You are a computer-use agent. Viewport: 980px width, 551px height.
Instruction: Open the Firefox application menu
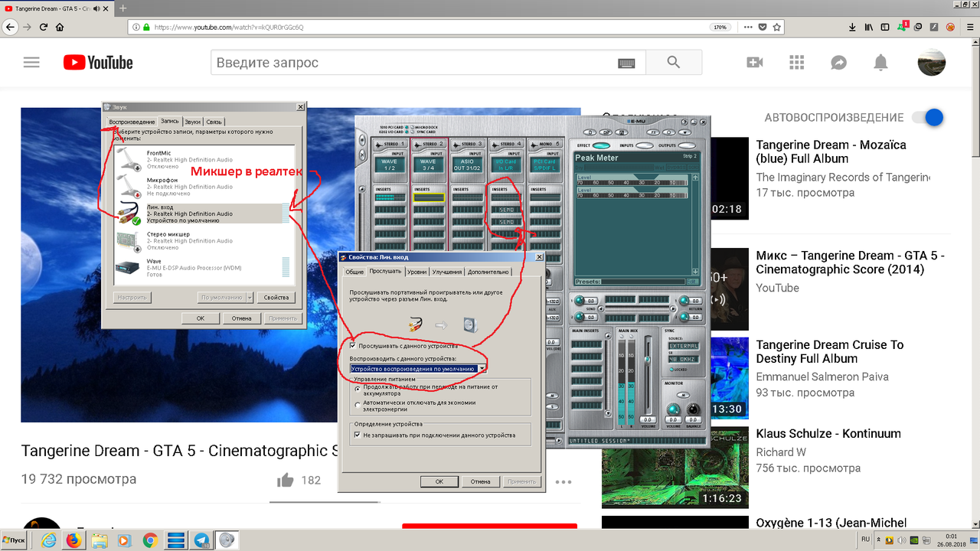coord(969,27)
